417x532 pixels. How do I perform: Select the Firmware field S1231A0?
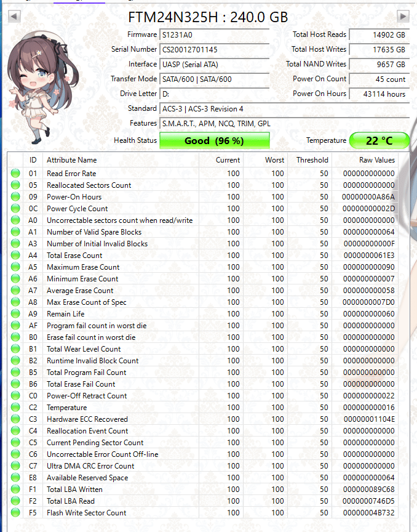(214, 35)
